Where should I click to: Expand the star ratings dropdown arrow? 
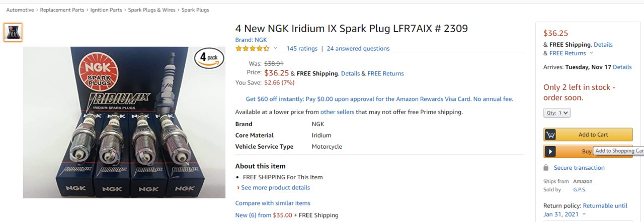click(x=275, y=49)
